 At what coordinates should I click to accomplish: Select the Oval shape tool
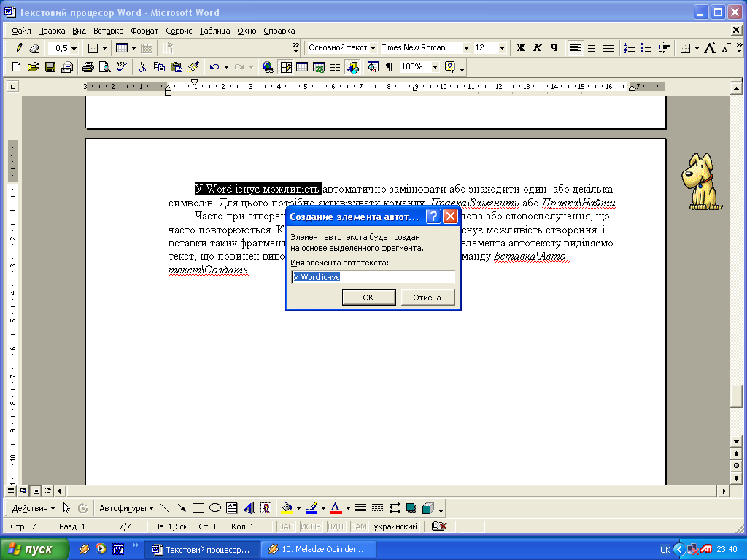pos(215,508)
